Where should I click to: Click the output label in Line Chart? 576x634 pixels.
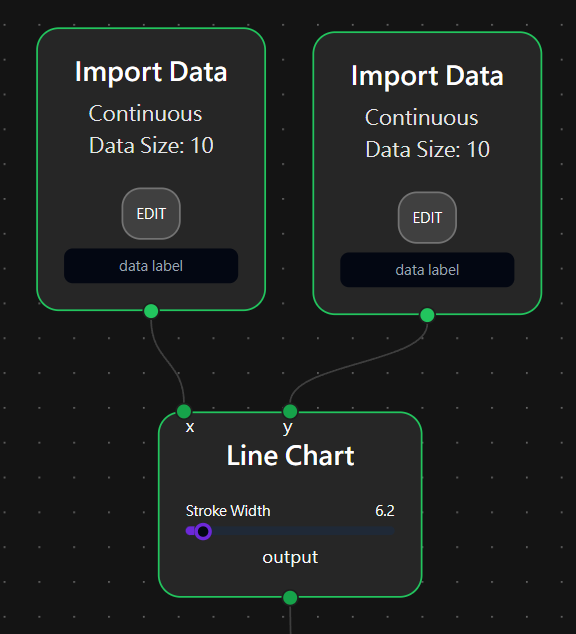pyautogui.click(x=290, y=557)
